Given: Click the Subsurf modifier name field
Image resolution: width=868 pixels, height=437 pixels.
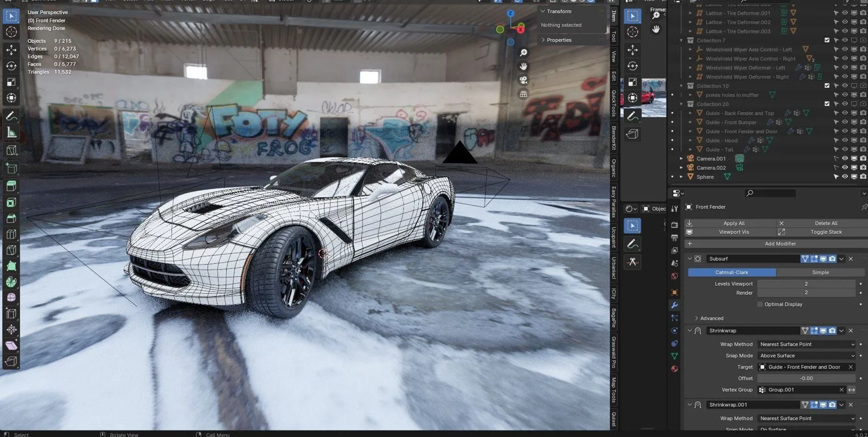Looking at the screenshot, I should point(752,259).
